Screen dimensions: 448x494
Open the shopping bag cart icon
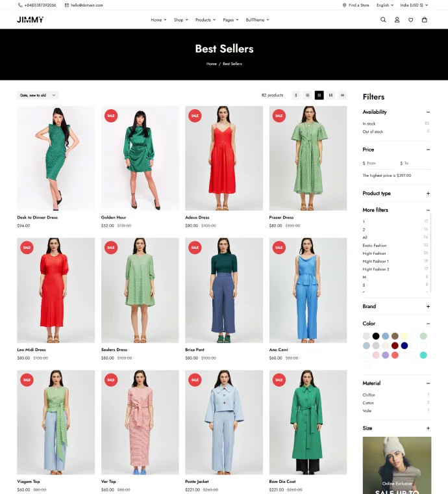(425, 19)
